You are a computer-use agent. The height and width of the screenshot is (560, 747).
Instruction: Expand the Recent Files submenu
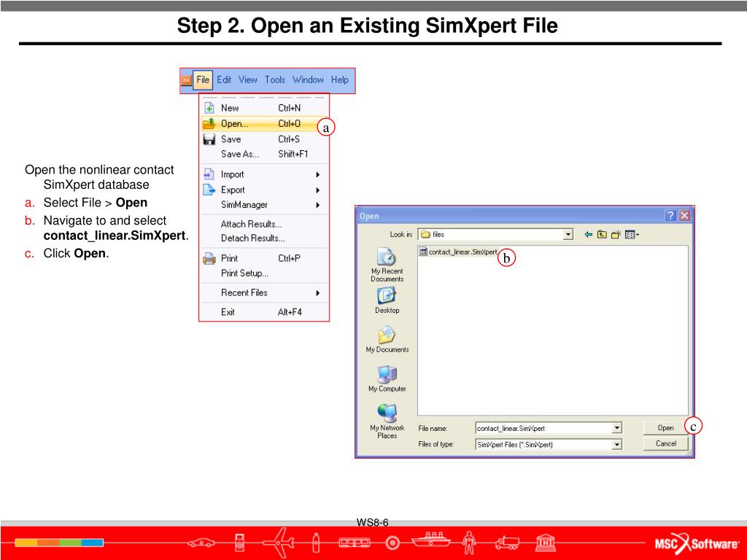click(264, 293)
